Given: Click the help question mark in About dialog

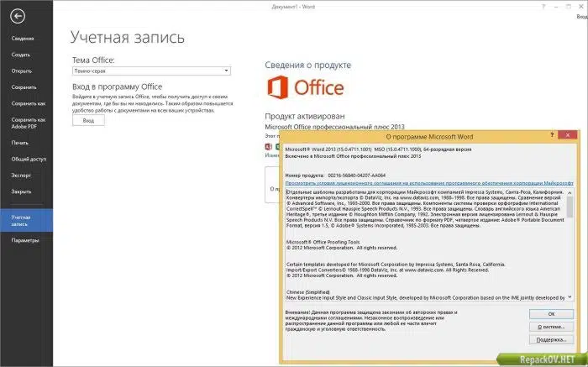Looking at the screenshot, I should pos(552,134).
